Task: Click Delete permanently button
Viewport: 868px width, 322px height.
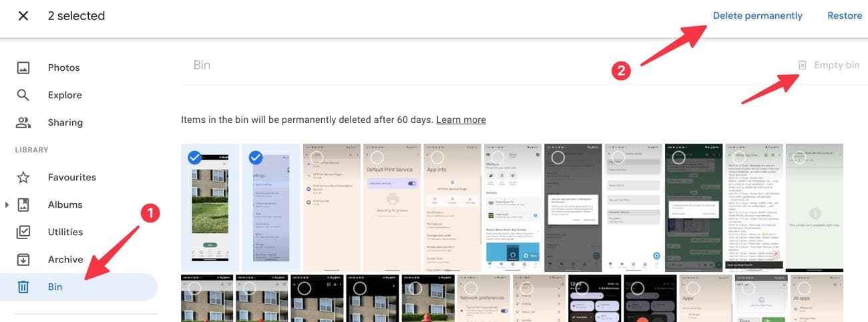Action: pos(757,15)
